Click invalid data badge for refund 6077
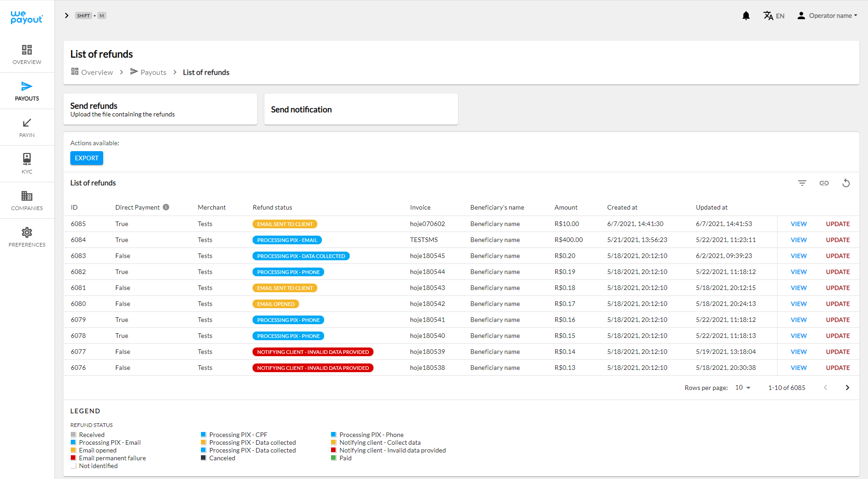868x479 pixels. [x=313, y=352]
